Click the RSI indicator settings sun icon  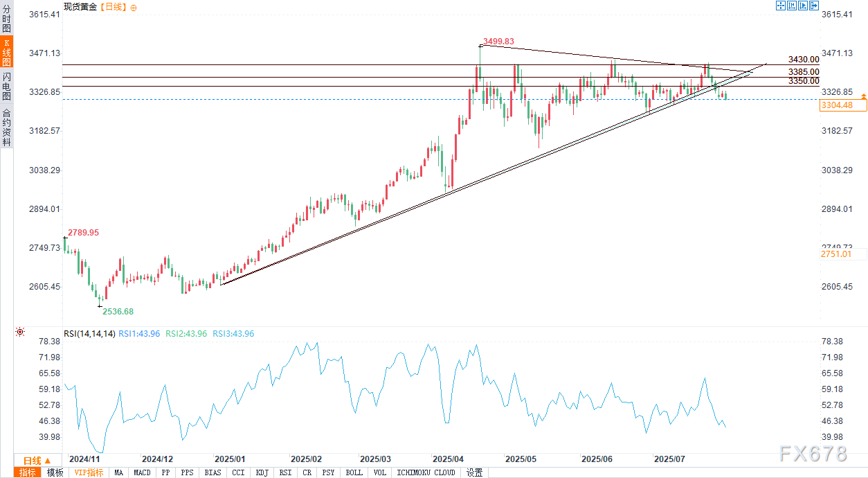pyautogui.click(x=20, y=333)
